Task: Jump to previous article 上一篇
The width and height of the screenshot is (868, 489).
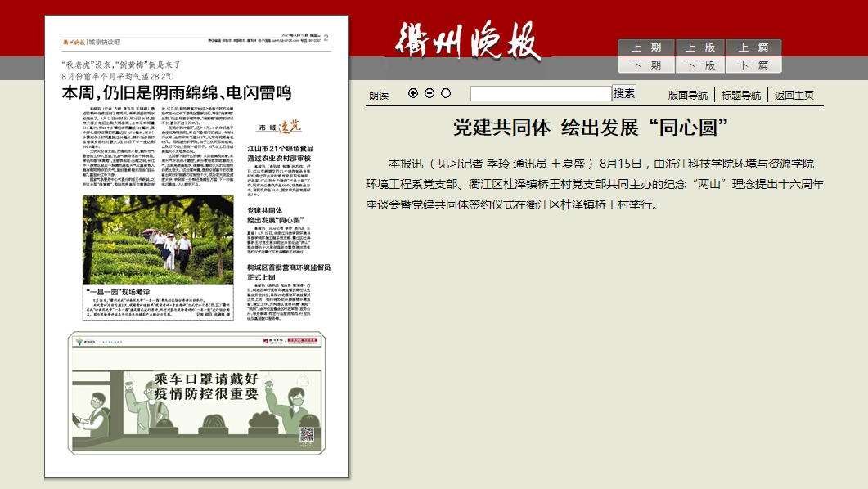Action: 753,47
